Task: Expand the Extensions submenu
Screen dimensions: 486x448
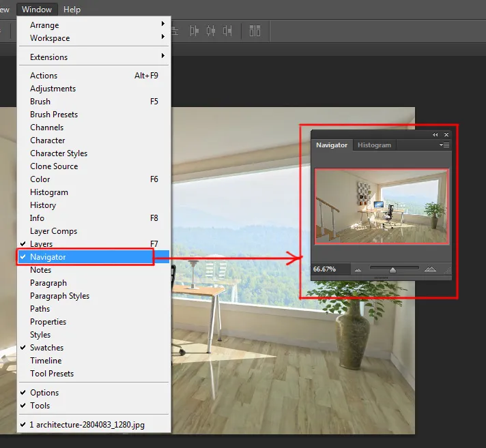Action: pyautogui.click(x=94, y=57)
